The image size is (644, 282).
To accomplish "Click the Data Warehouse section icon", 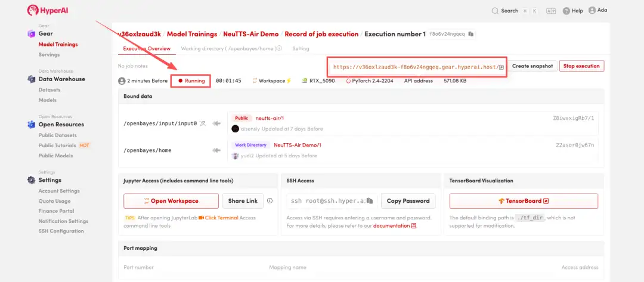I will tap(31, 79).
